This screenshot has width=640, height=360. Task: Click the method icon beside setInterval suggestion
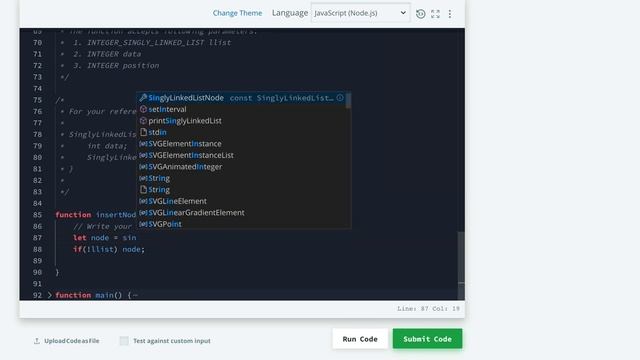pos(143,109)
